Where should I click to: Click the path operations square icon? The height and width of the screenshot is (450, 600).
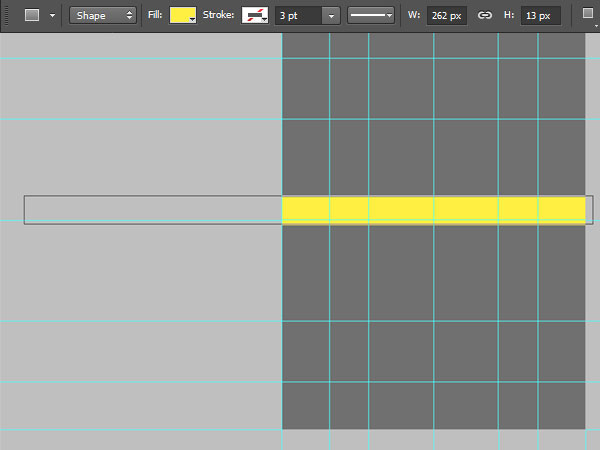[588, 13]
